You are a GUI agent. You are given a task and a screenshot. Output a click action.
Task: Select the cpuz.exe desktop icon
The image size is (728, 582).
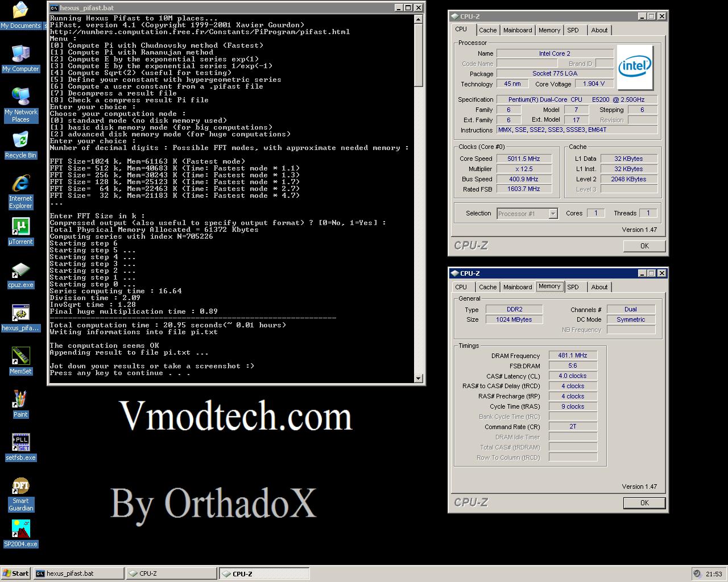(x=20, y=274)
